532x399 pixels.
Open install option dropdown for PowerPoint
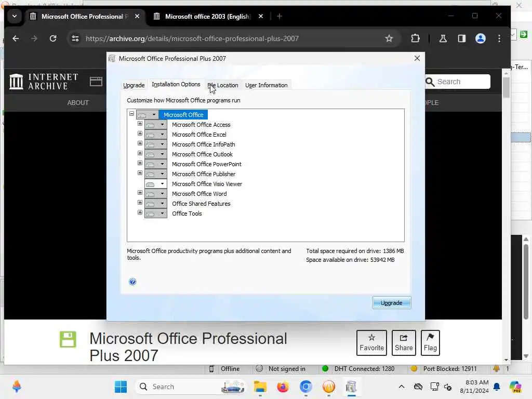pyautogui.click(x=156, y=164)
